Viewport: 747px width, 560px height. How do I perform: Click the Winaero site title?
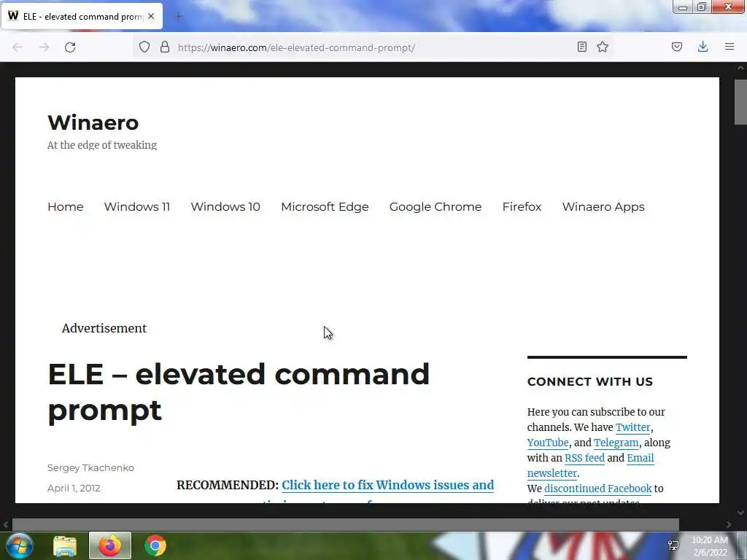click(93, 122)
